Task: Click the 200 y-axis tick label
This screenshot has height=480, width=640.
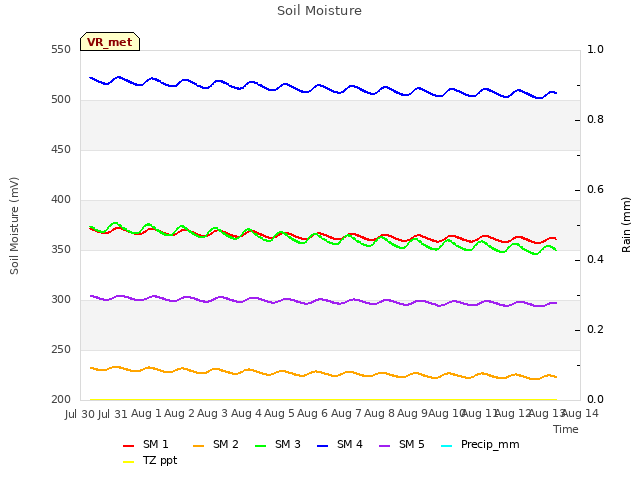Action: pyautogui.click(x=61, y=400)
